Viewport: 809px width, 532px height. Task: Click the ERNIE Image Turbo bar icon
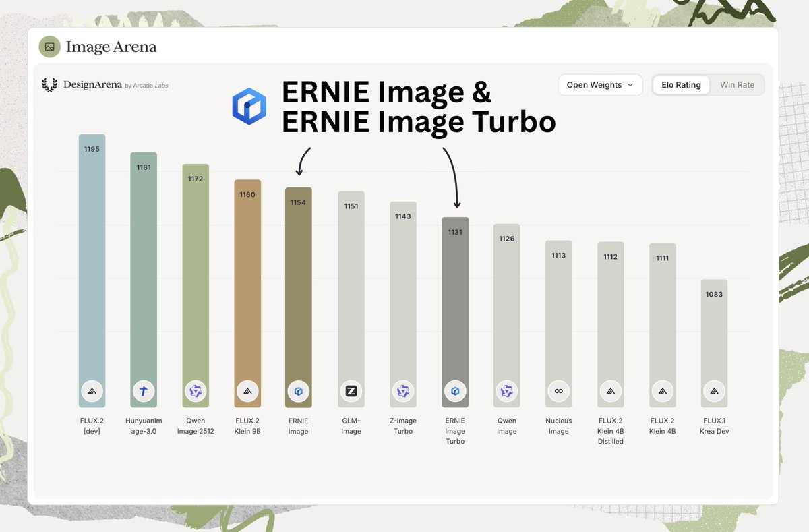(x=455, y=391)
